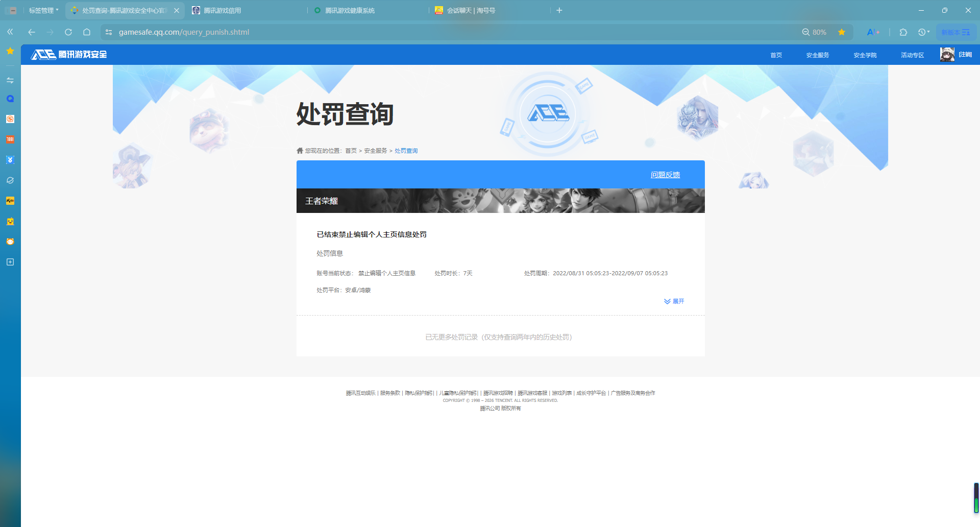Open footer link 成长守护平台
This screenshot has width=980, height=527.
pos(591,393)
